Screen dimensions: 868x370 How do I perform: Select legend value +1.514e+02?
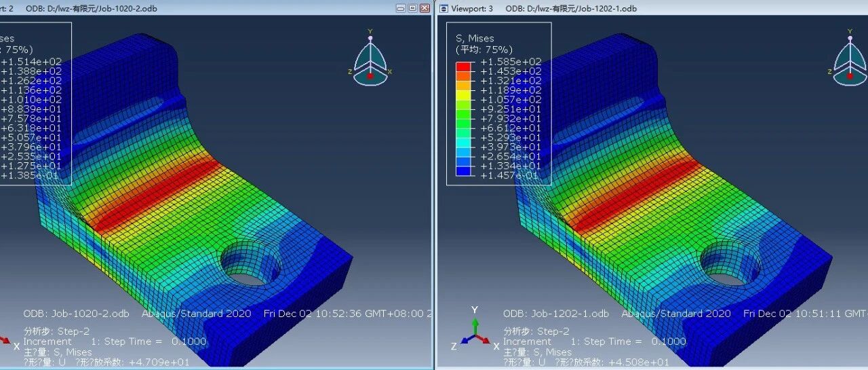point(31,62)
